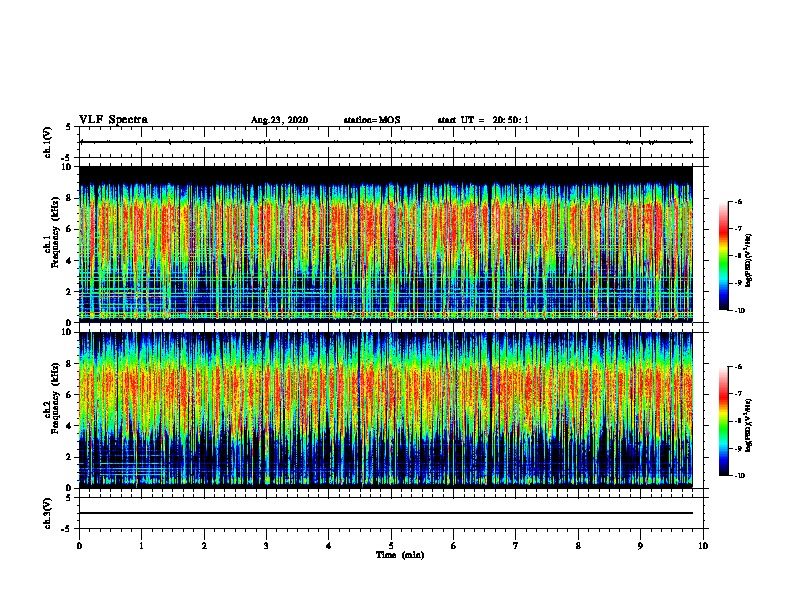Click the ch.2 frequency tick label "2"

[x=70, y=457]
